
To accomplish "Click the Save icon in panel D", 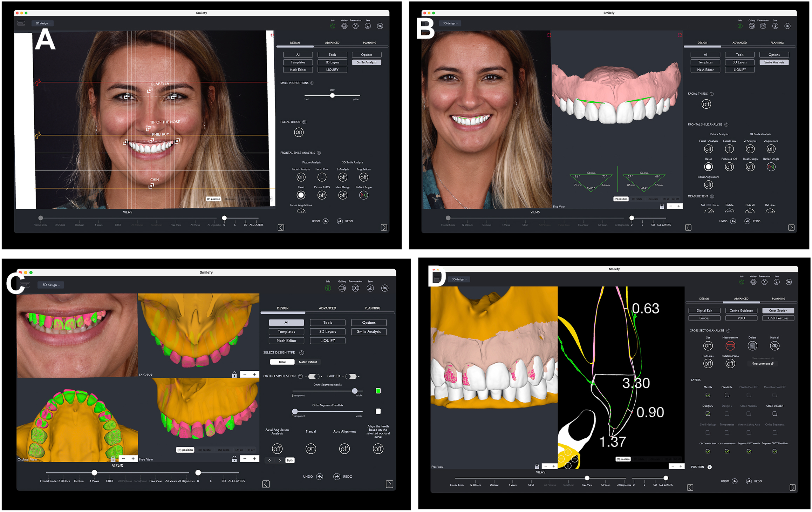I will tap(777, 282).
